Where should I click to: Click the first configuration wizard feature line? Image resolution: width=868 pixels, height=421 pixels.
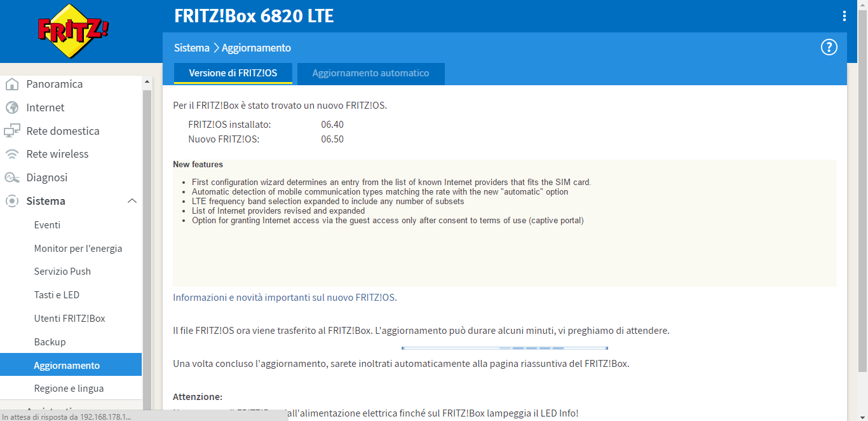[x=391, y=183]
